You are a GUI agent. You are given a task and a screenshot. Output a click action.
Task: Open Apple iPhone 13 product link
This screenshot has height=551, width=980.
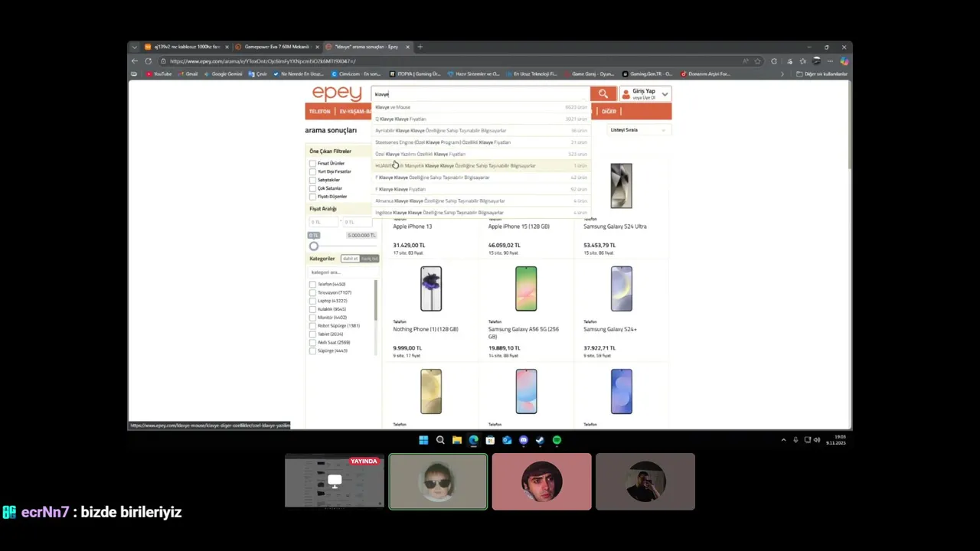(x=413, y=227)
